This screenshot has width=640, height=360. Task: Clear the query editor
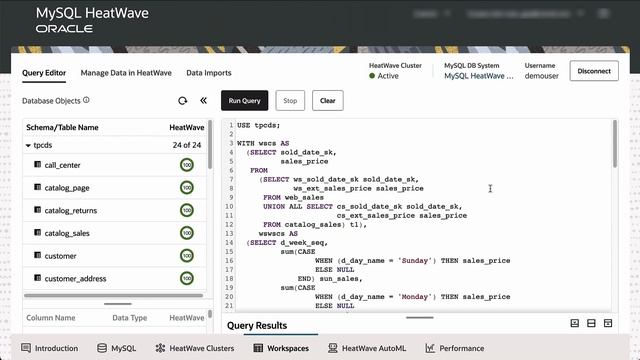(328, 100)
